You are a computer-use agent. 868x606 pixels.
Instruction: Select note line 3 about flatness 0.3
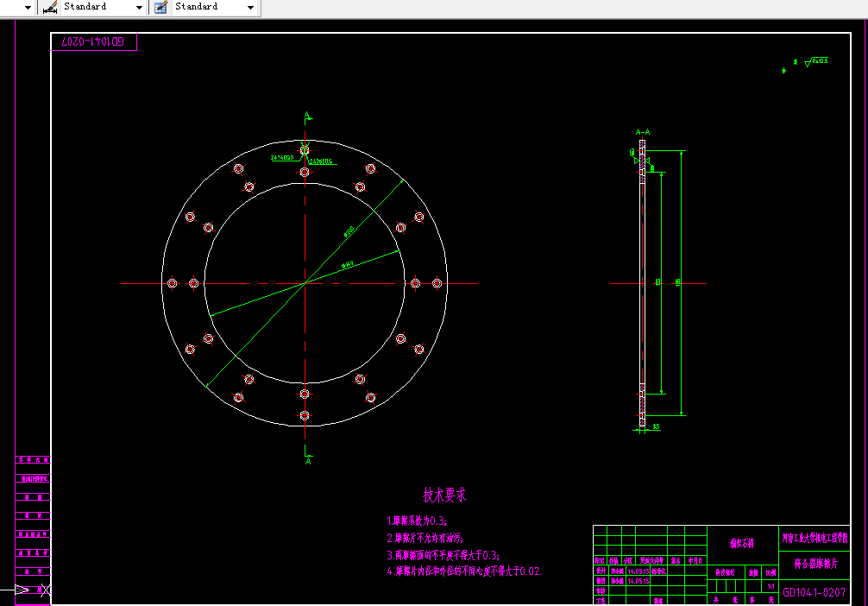443,555
